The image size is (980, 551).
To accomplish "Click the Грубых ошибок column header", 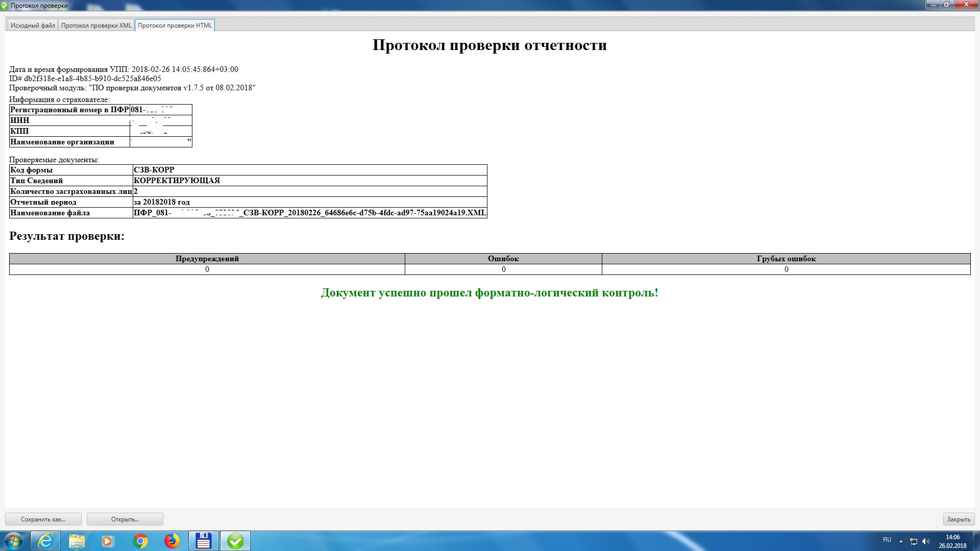I will coord(786,259).
